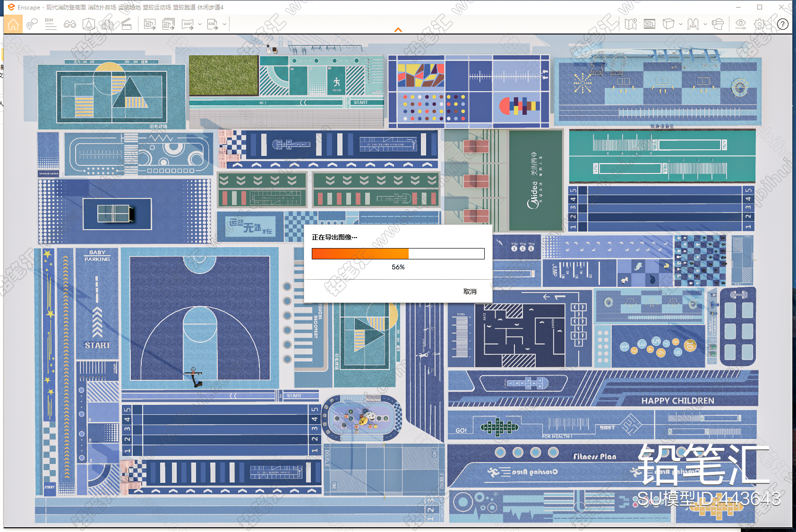Open general settings gear
The height and width of the screenshot is (532, 796).
pos(760,24)
